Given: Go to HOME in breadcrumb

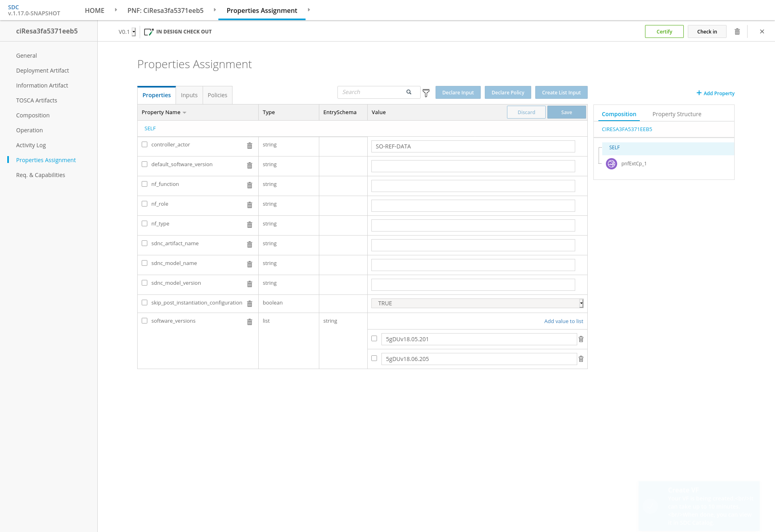Looking at the screenshot, I should (x=94, y=10).
